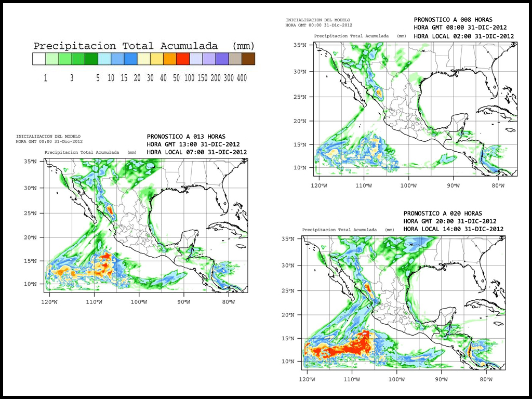Screen dimensions: 532x399
Task: Open the 008 hour forecast map
Action: click(x=415, y=110)
